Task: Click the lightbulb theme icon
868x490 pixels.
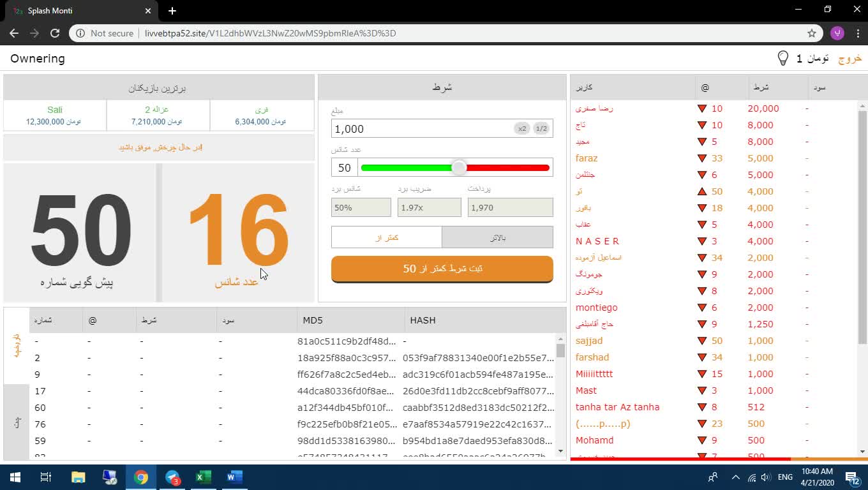Action: tap(782, 58)
